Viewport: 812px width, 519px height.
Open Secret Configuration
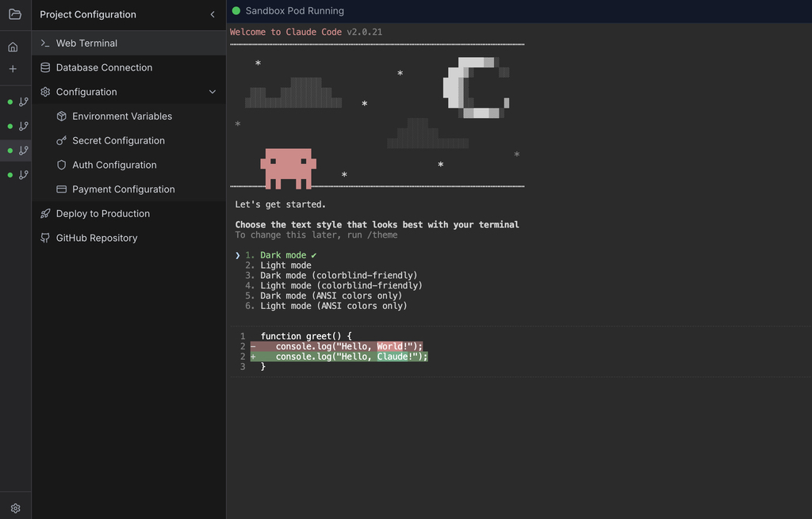point(128,140)
